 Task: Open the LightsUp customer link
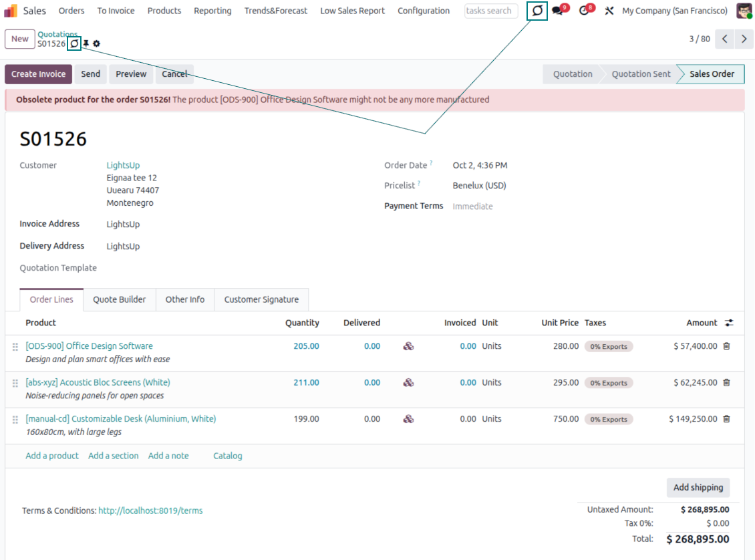coord(123,165)
